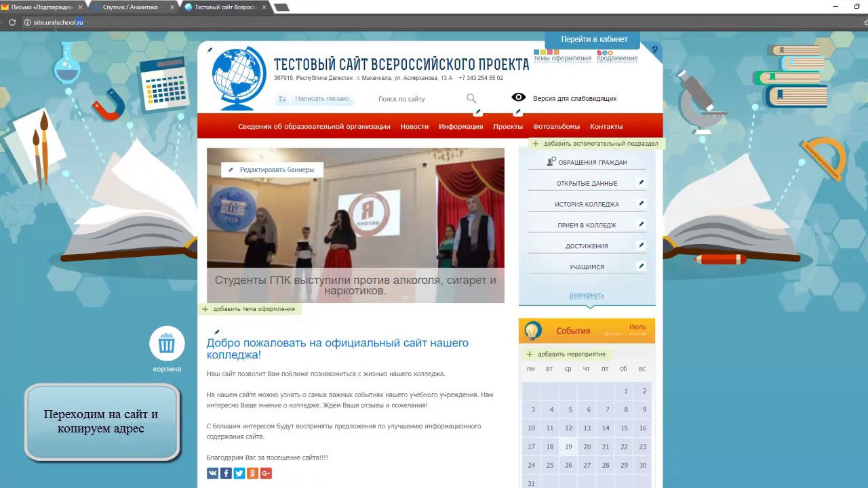This screenshot has width=868, height=488.
Task: Click the browser reload icon
Action: point(12,22)
